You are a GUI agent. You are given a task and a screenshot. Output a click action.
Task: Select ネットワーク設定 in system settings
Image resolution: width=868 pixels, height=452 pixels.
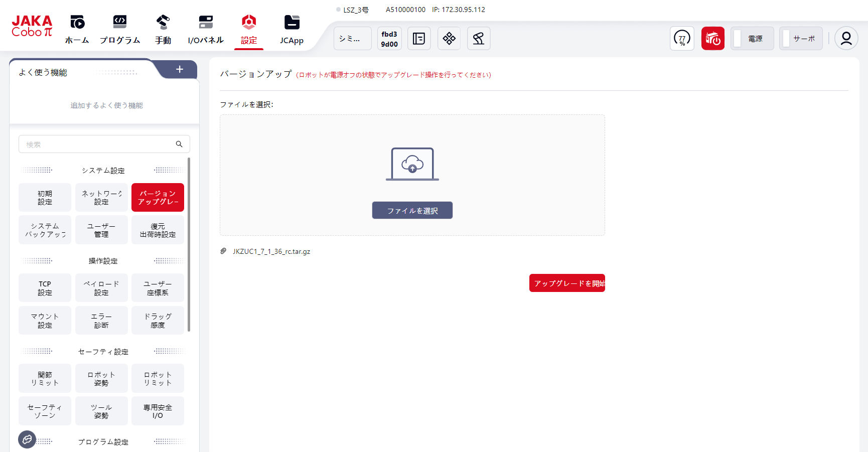pos(101,198)
